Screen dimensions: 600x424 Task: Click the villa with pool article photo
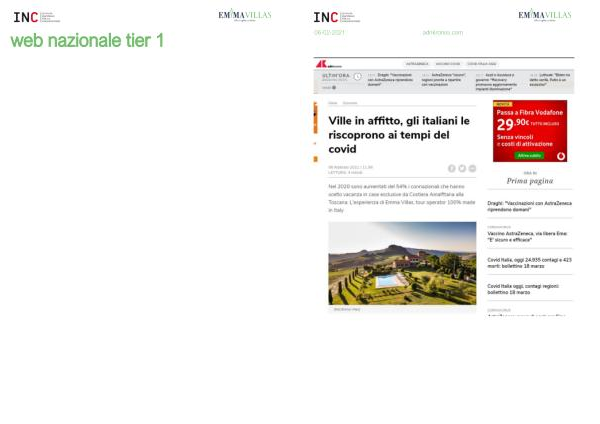click(402, 263)
